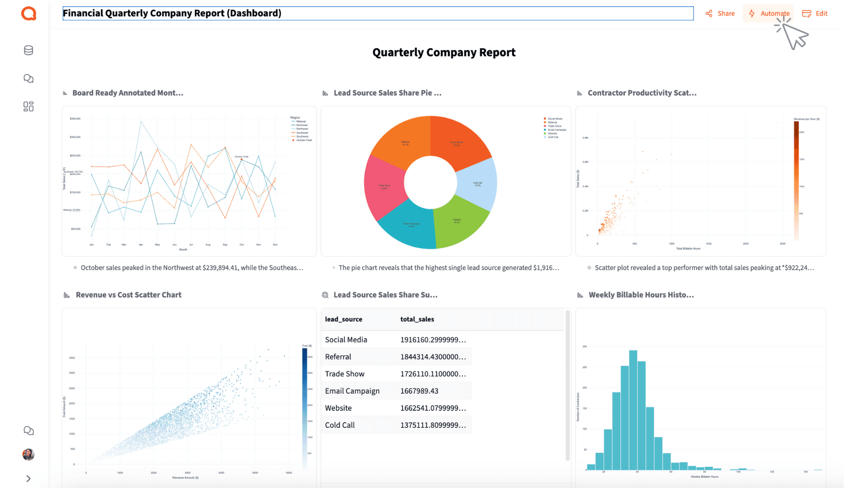
Task: Click the Contractor Productivity Scatter chart icon
Action: tap(580, 94)
